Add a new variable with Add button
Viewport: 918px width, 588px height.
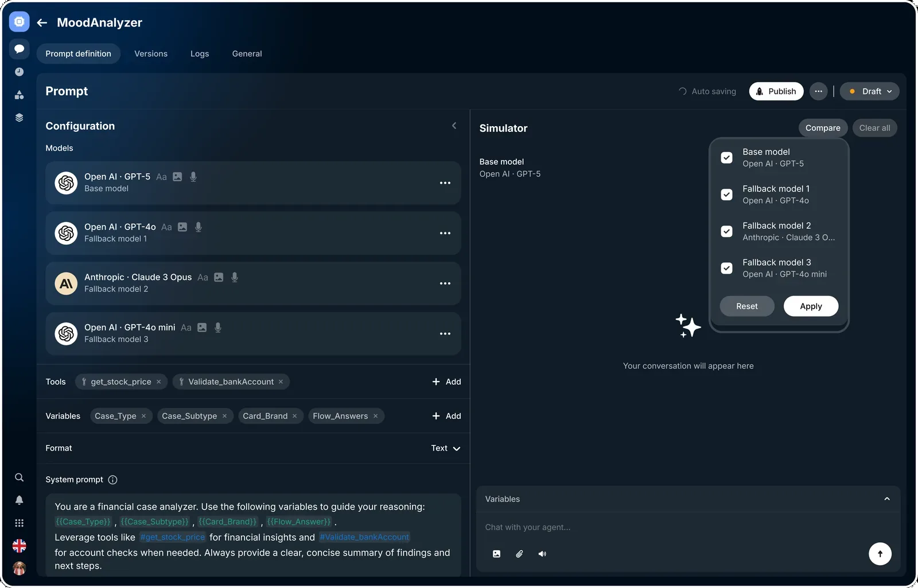coord(446,416)
